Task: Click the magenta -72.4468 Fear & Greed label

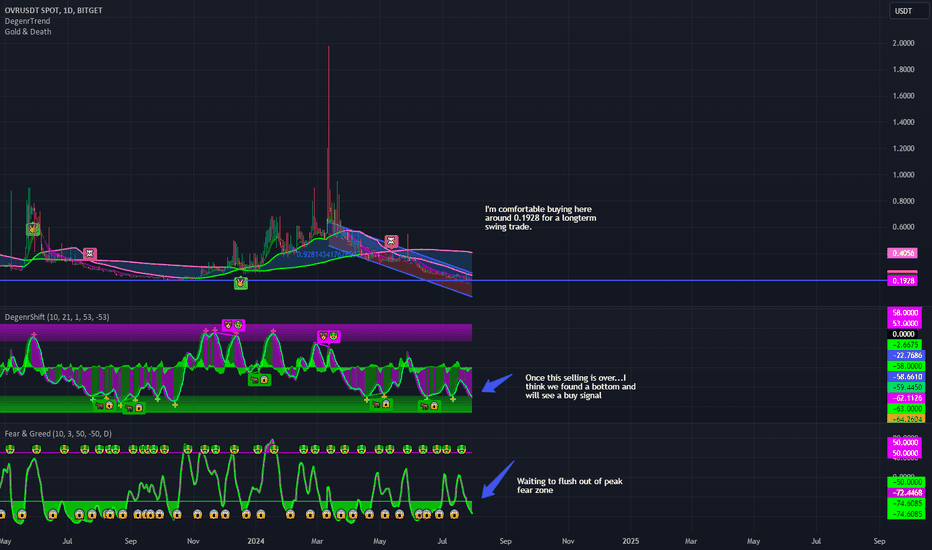Action: pyautogui.click(x=906, y=493)
